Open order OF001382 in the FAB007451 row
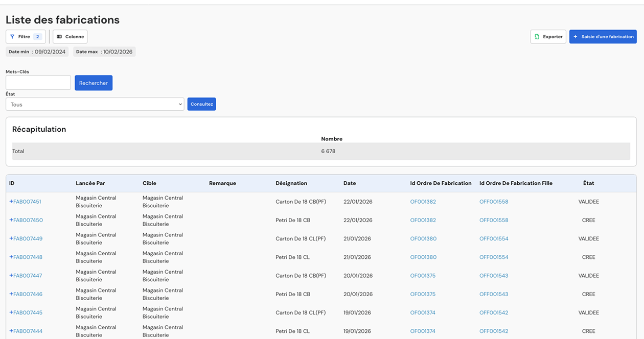The width and height of the screenshot is (644, 339). (x=423, y=202)
